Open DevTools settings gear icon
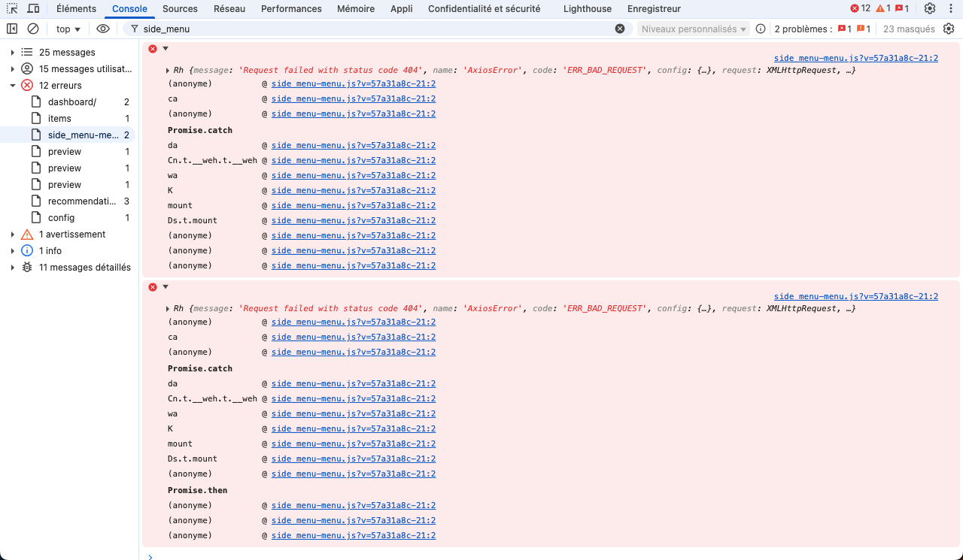Viewport: 963px width, 560px height. [930, 9]
